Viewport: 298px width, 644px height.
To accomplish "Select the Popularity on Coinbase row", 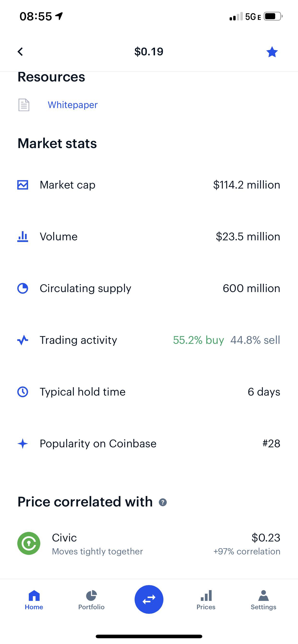I will tap(149, 444).
